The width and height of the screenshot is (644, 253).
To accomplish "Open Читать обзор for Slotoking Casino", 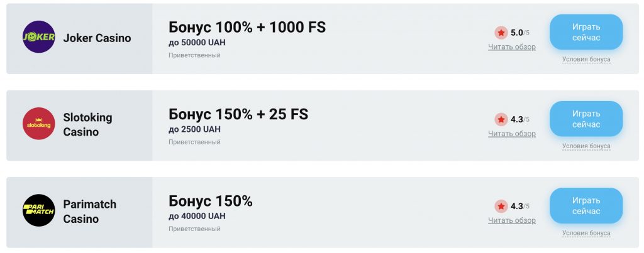I will [512, 134].
